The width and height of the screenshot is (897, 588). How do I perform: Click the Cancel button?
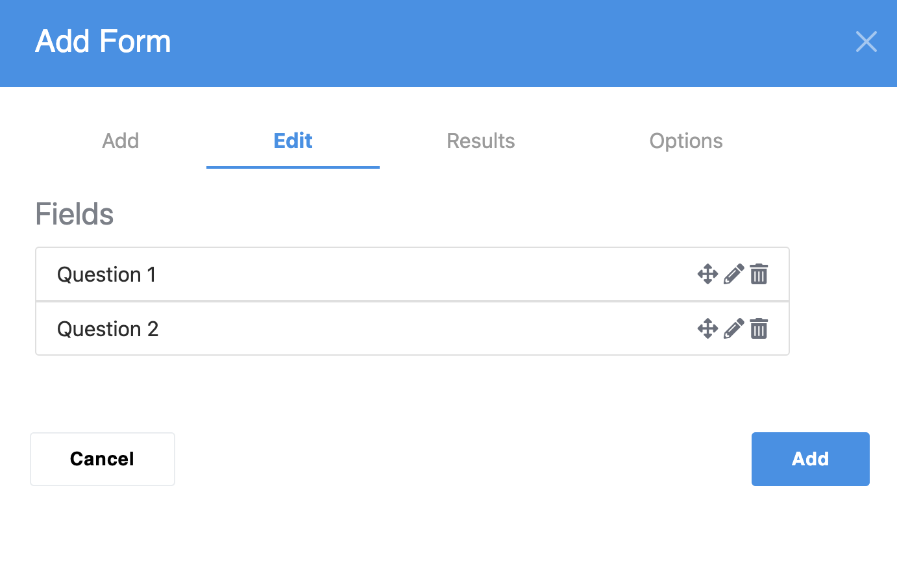point(103,459)
